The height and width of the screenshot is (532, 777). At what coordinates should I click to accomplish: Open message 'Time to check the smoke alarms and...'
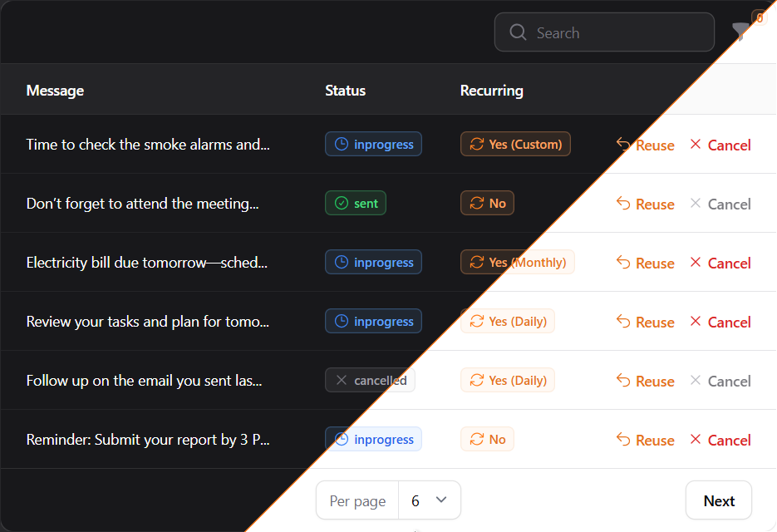148,145
